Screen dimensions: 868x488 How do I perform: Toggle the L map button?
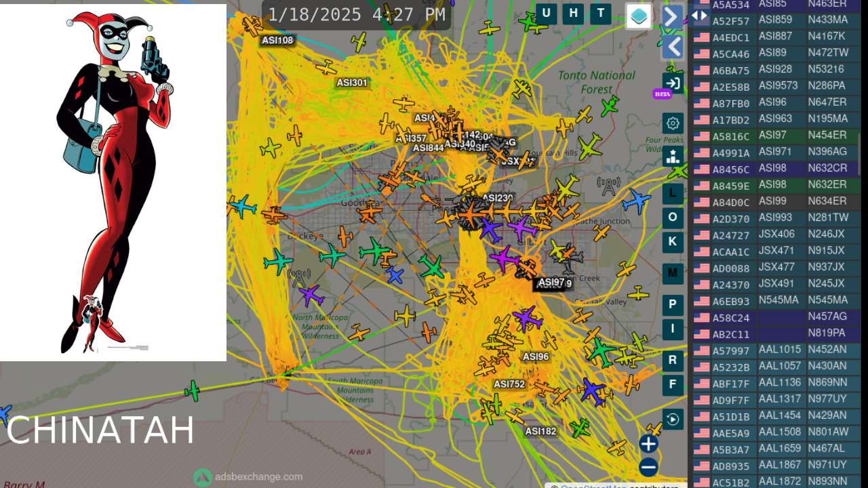tap(673, 193)
